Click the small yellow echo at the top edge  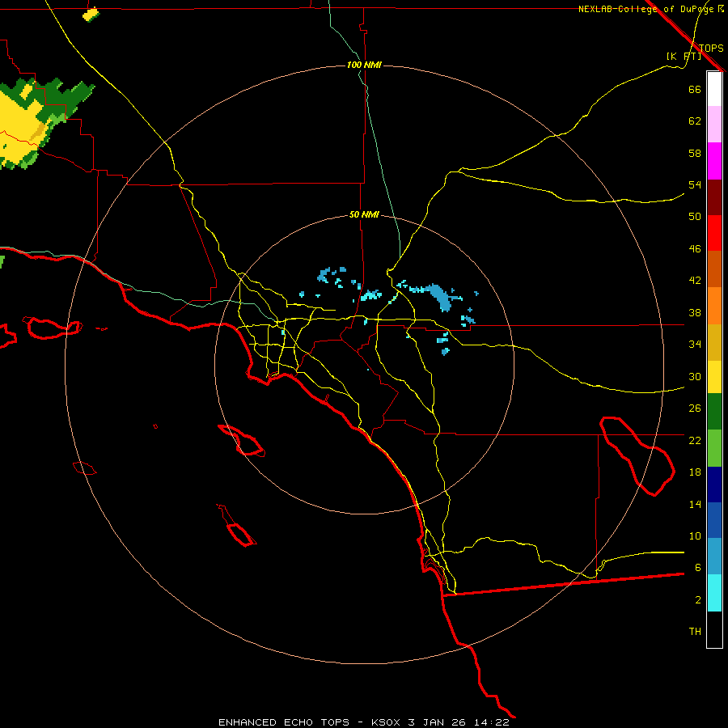click(91, 15)
